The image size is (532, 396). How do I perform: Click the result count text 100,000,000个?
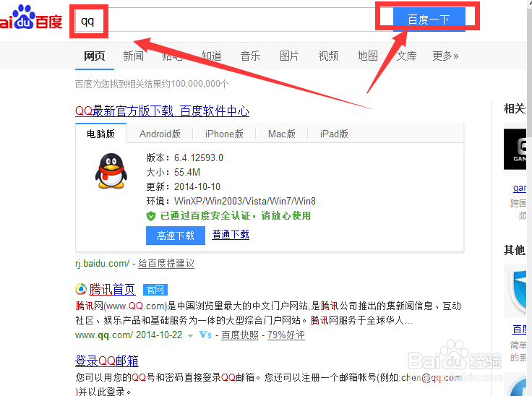pos(199,84)
